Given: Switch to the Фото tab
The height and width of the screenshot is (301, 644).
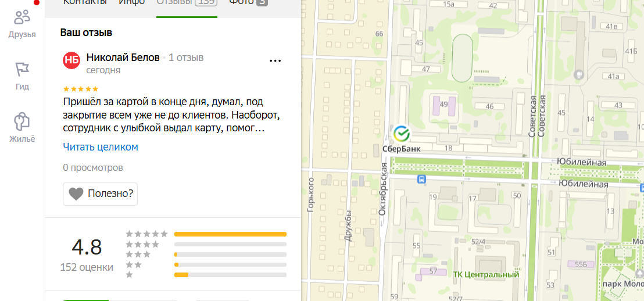Looking at the screenshot, I should click(x=249, y=2).
